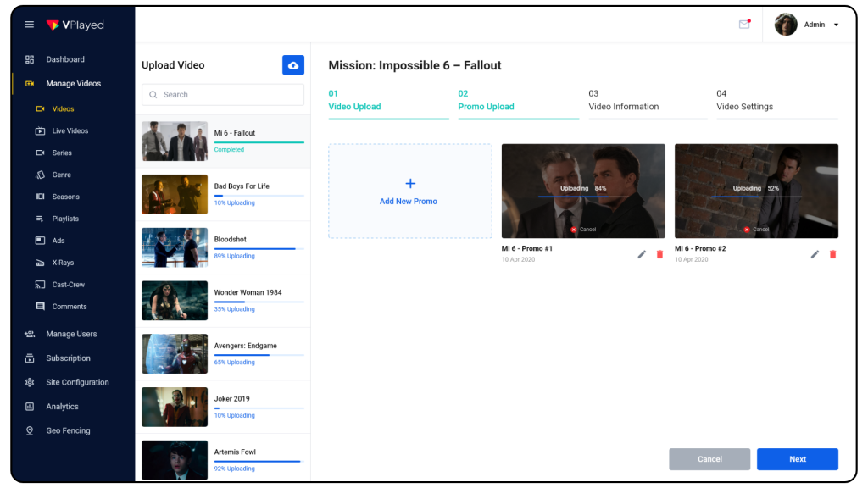Click the Next button
The height and width of the screenshot is (488, 868).
click(797, 458)
